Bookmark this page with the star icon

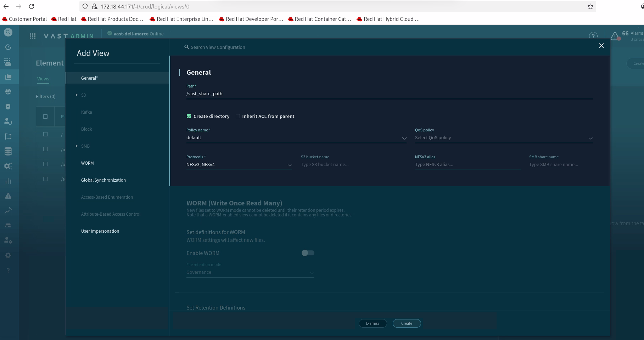(x=590, y=6)
